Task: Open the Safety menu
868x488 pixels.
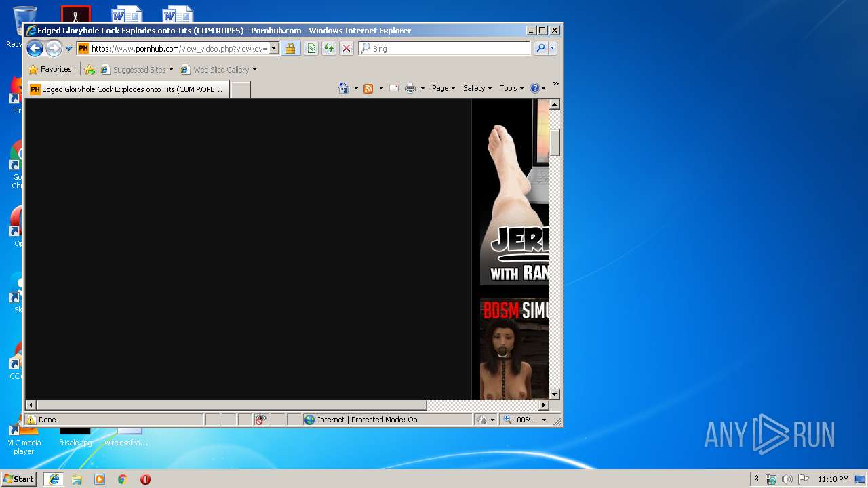Action: 477,88
